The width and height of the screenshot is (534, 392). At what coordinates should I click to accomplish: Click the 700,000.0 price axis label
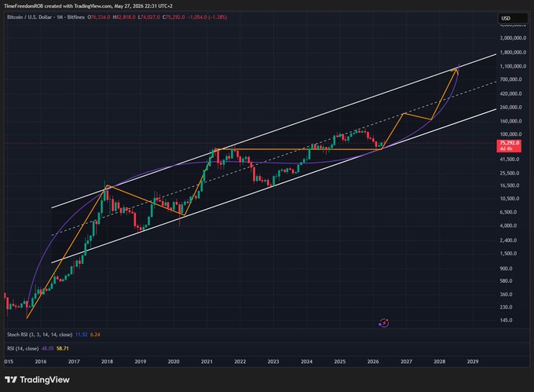[510, 79]
